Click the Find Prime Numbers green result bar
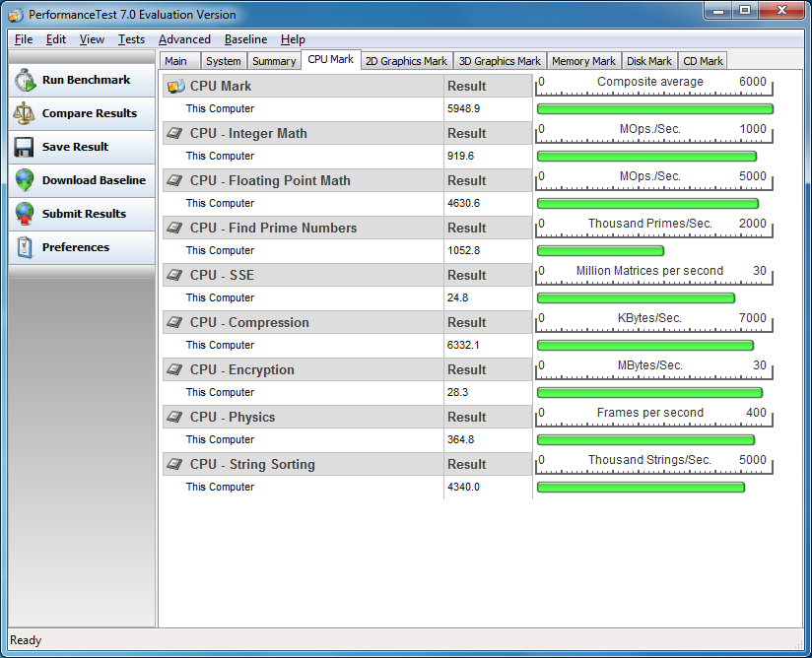Screen dimensions: 812x658 click(600, 250)
